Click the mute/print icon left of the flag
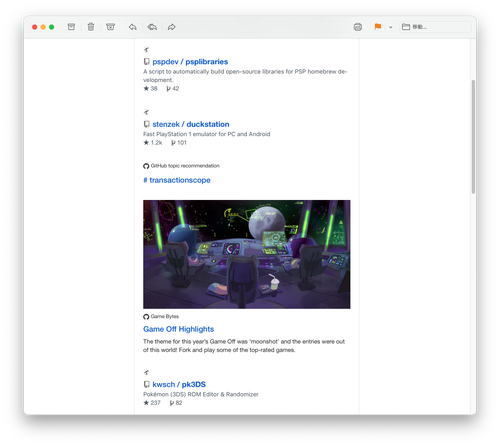The image size is (500, 446). (358, 27)
